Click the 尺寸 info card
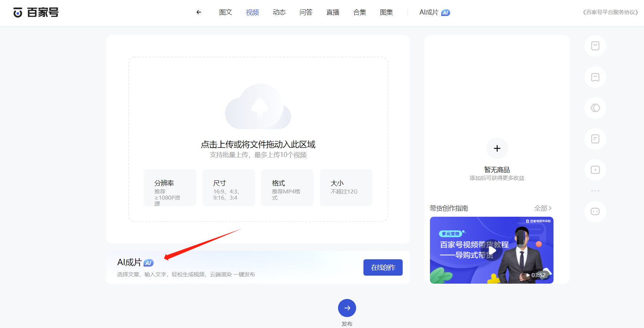 (x=229, y=188)
